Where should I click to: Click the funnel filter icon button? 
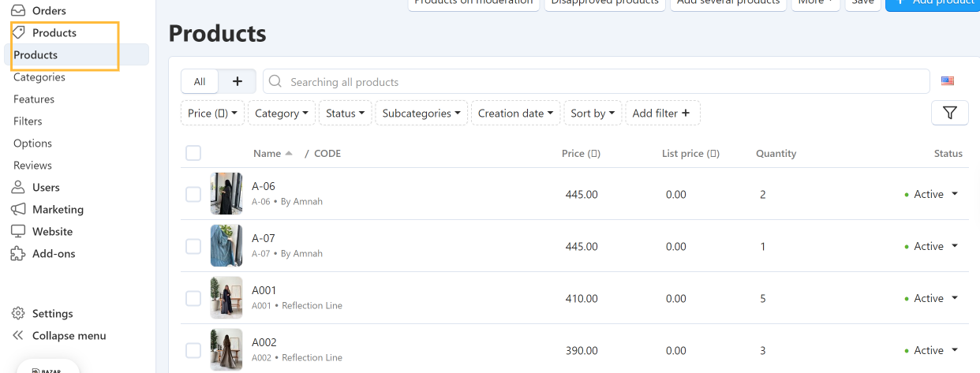950,113
